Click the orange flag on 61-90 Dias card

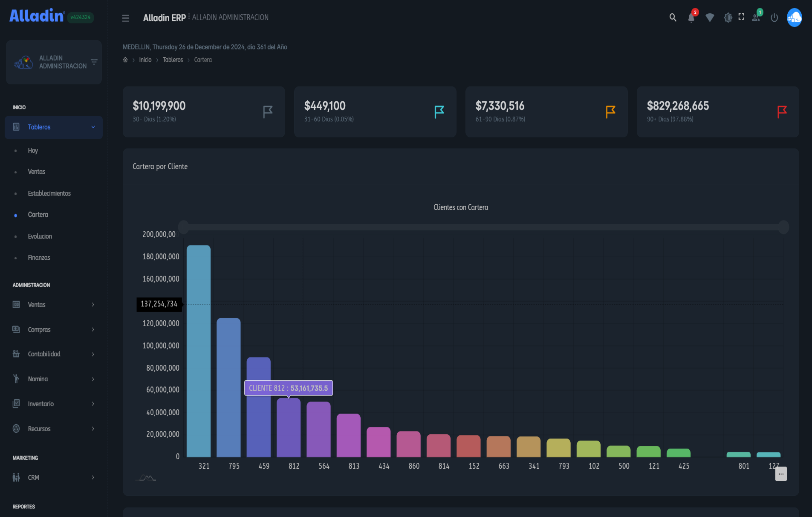click(610, 112)
